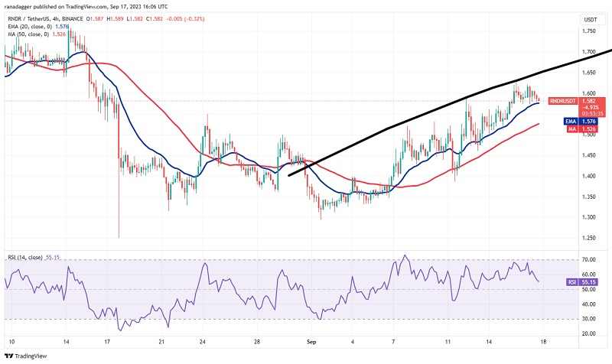Click the Sep date label on time axis
The width and height of the screenshot is (612, 364).
point(311,343)
